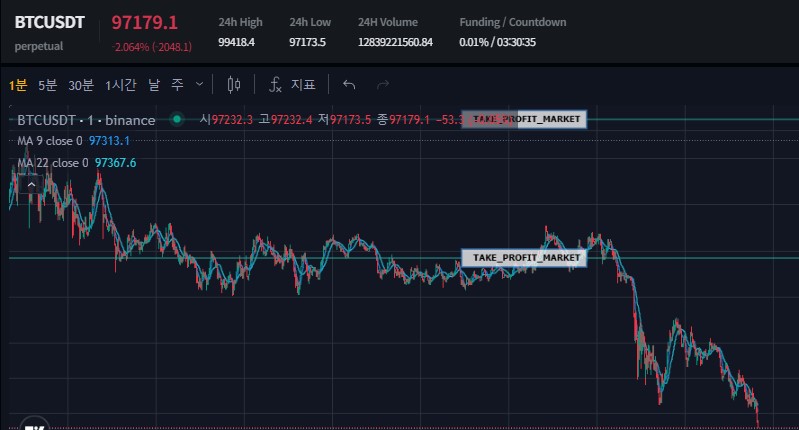Viewport: 799px width, 430px height.
Task: Select the 1분 timeframe
Action: coord(18,85)
